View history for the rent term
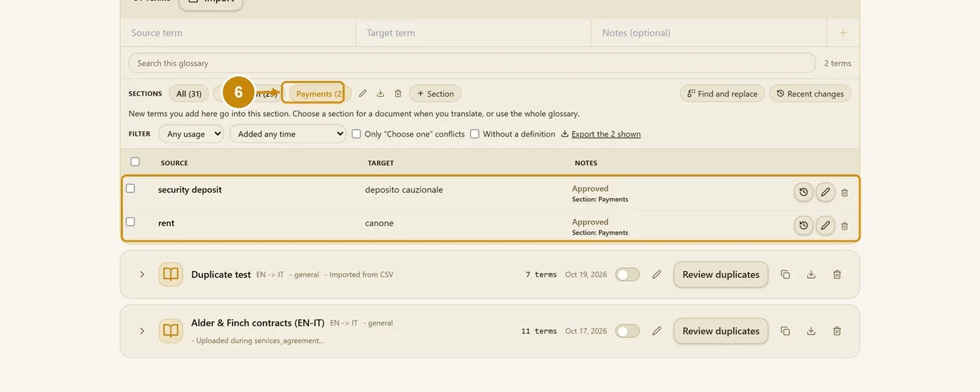 click(804, 225)
